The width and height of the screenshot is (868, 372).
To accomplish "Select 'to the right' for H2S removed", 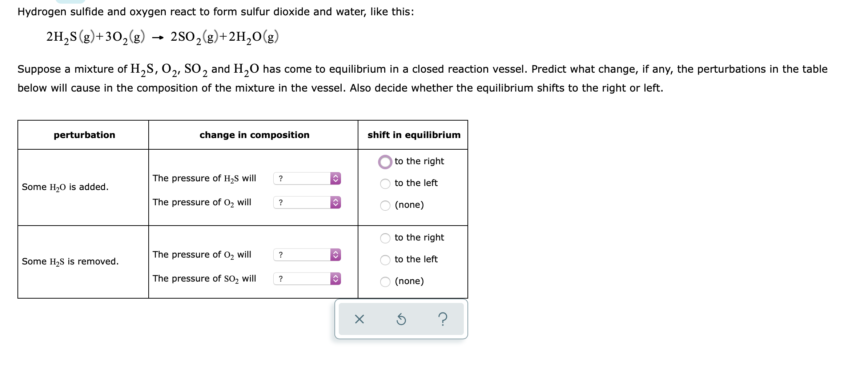I will pos(385,238).
